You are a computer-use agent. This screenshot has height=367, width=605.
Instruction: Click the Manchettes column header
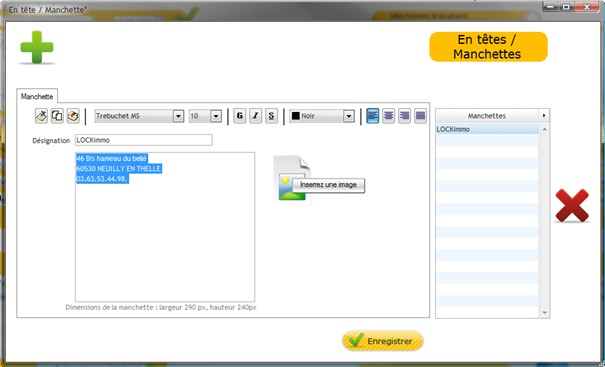(x=487, y=116)
